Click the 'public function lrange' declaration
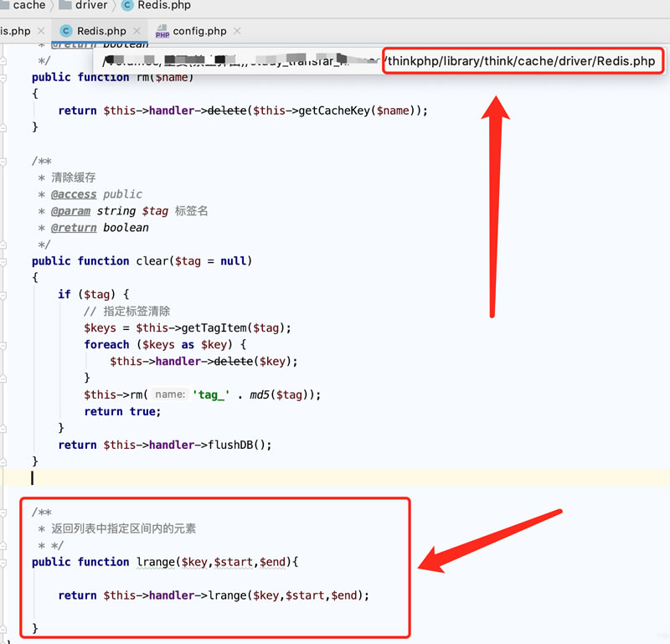Image resolution: width=670 pixels, height=644 pixels. point(165,562)
